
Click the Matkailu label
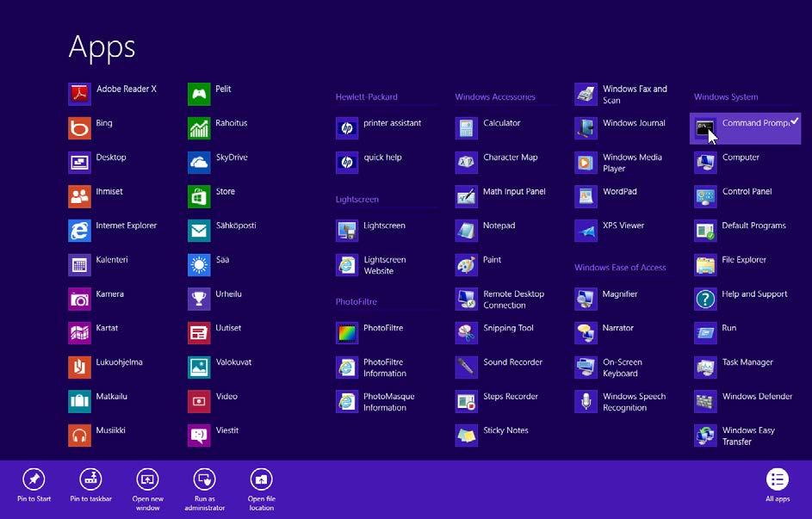pos(111,397)
